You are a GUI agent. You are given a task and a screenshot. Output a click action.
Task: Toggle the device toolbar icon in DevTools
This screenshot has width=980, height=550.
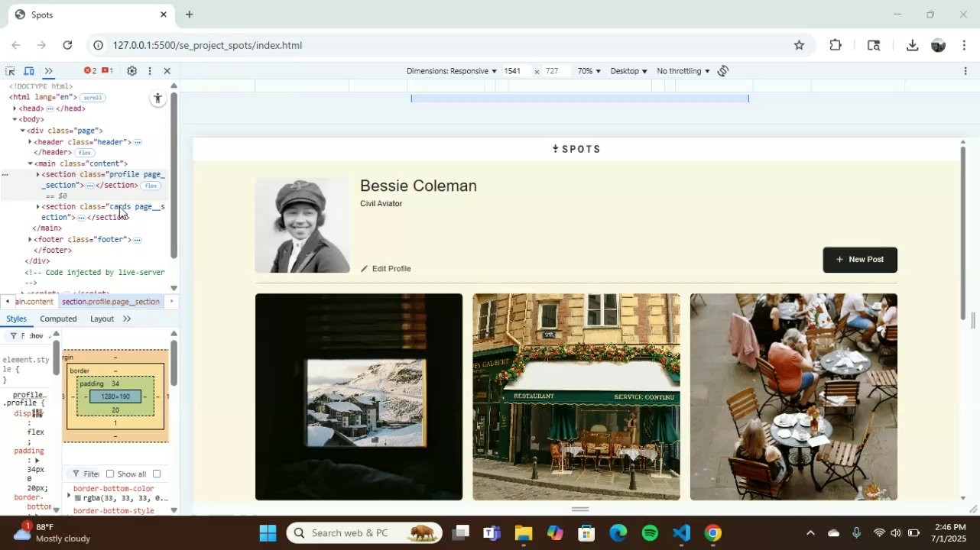click(29, 71)
